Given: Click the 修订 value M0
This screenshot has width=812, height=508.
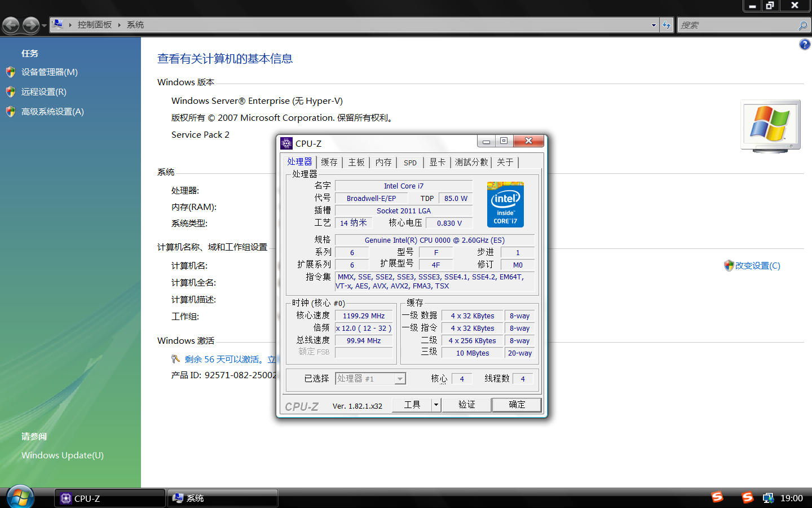Looking at the screenshot, I should (518, 265).
